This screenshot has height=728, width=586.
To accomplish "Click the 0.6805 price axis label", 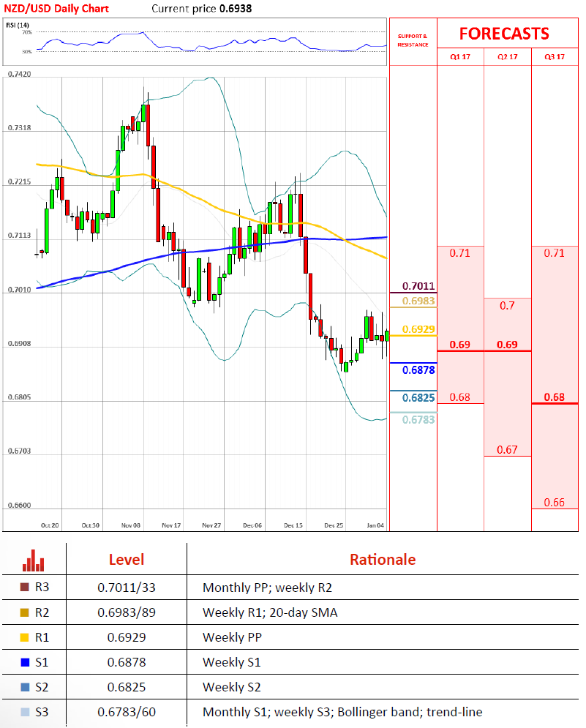I will tap(20, 397).
